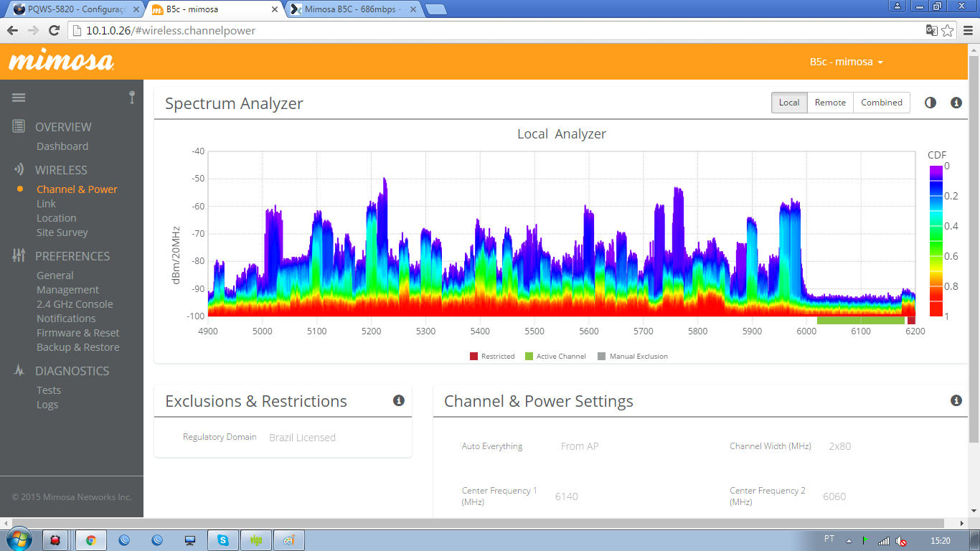Click the Chrome user profile icon
This screenshot has height=551, width=980.
tap(897, 6)
